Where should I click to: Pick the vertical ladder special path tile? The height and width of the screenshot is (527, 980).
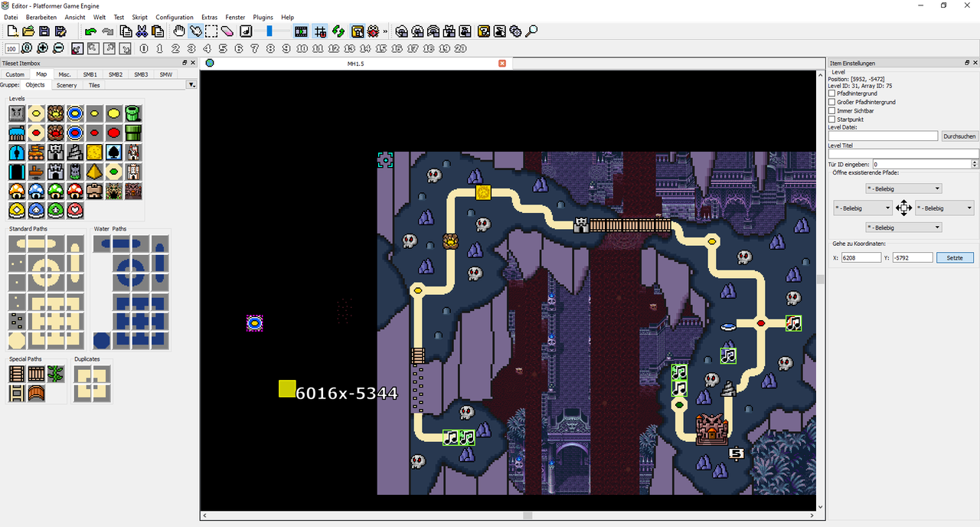(x=17, y=394)
